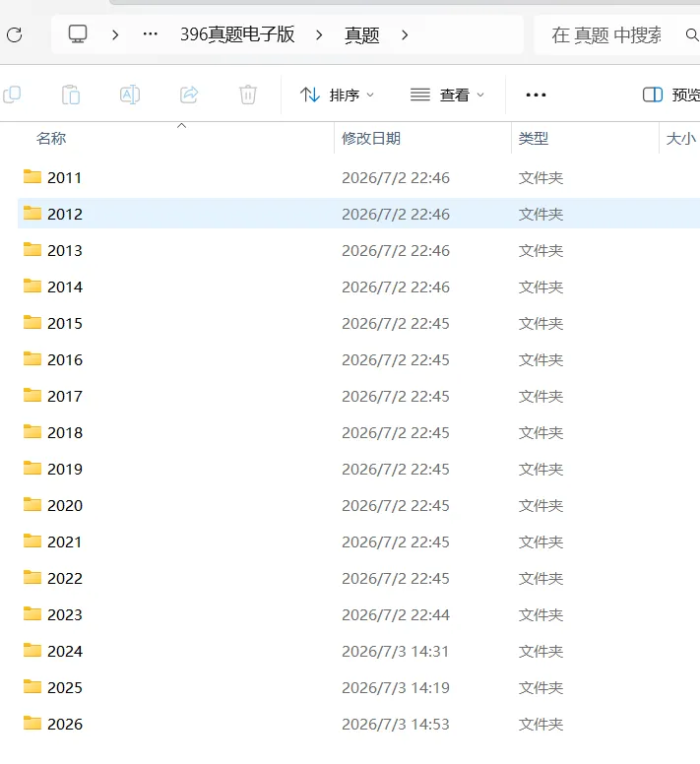
Task: Select the 2014 folder icon
Action: pyautogui.click(x=32, y=286)
